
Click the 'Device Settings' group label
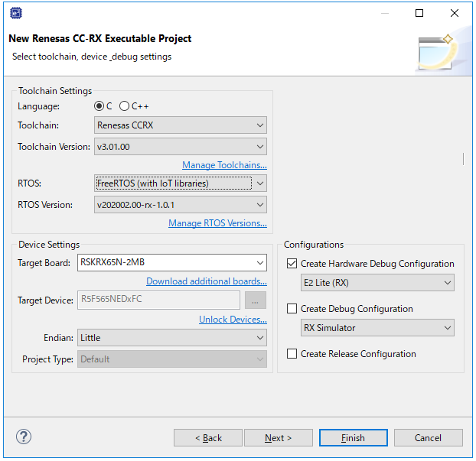coord(49,245)
